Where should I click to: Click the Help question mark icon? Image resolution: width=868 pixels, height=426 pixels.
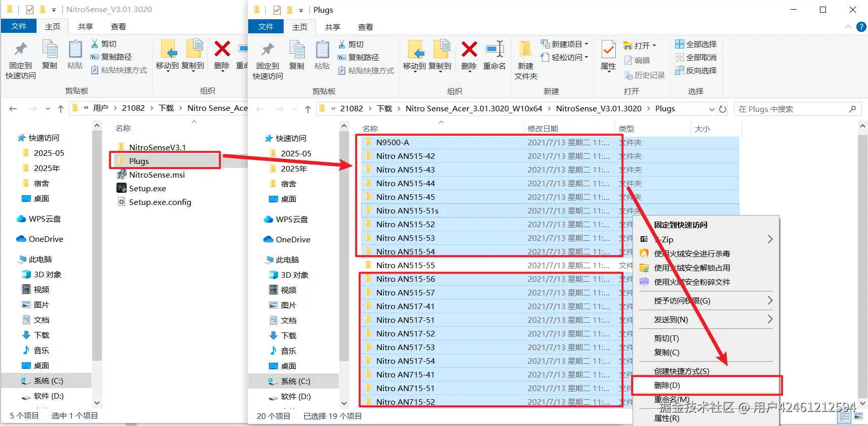[861, 27]
